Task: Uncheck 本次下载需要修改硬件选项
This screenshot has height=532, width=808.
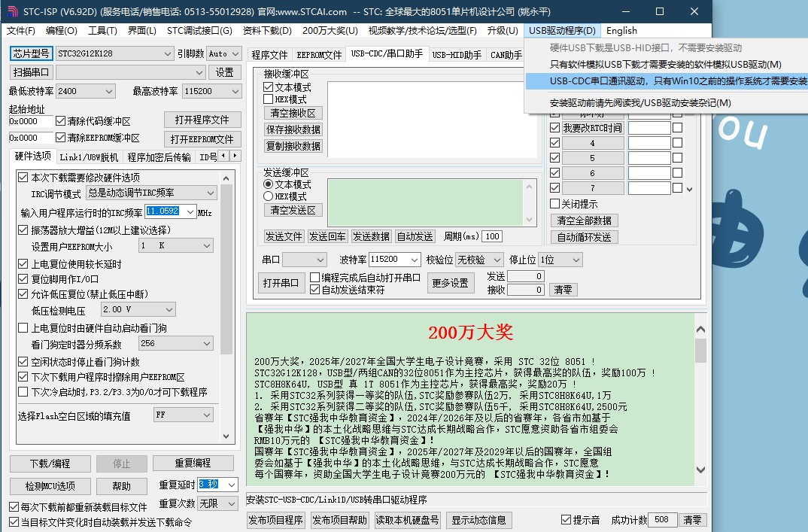Action: tap(23, 178)
